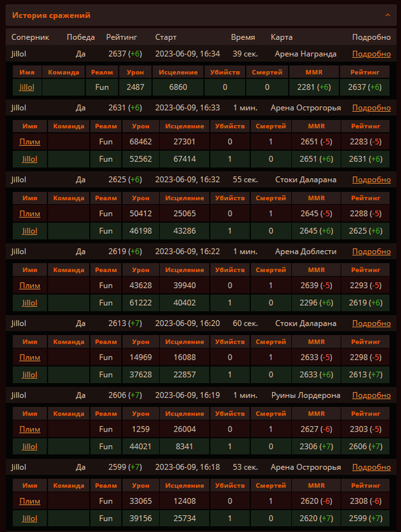Click healing value 25734

[185, 519]
